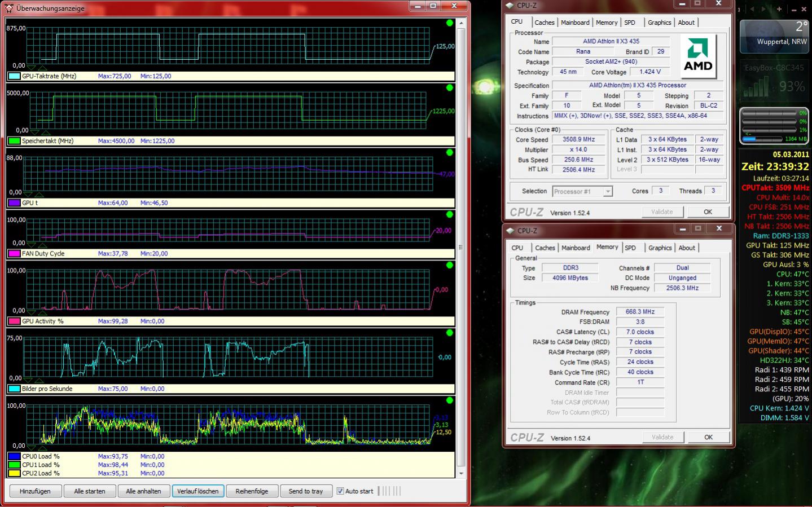The image size is (812, 507).
Task: Click the scrollbar up arrow in monitoring window
Action: coord(461,23)
